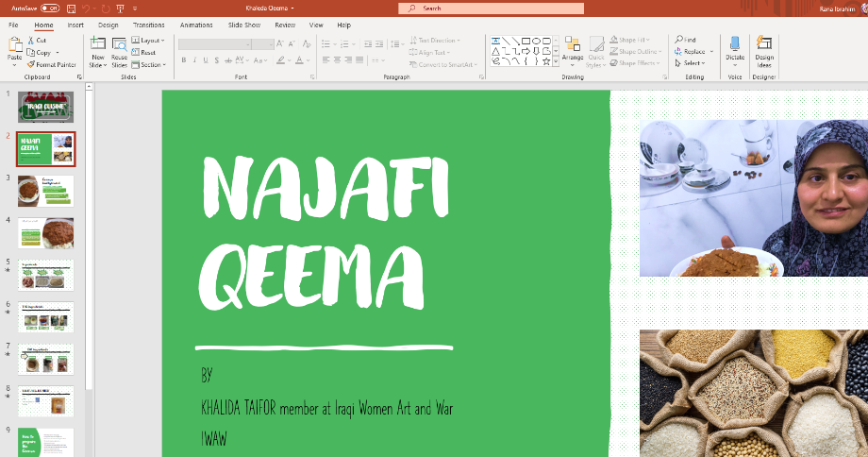Expand the Copy dropdown arrow
This screenshot has width=868, height=457.
[x=58, y=53]
